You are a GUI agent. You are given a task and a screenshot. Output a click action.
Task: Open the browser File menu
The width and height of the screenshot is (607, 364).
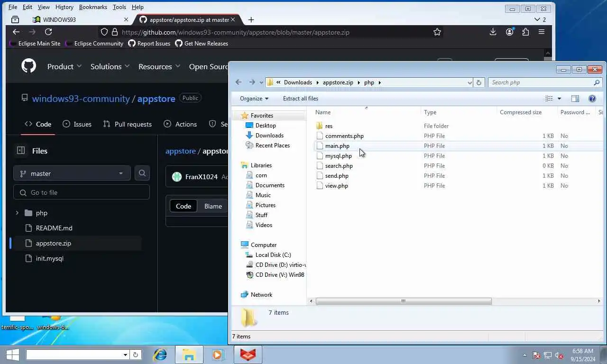pos(13,7)
